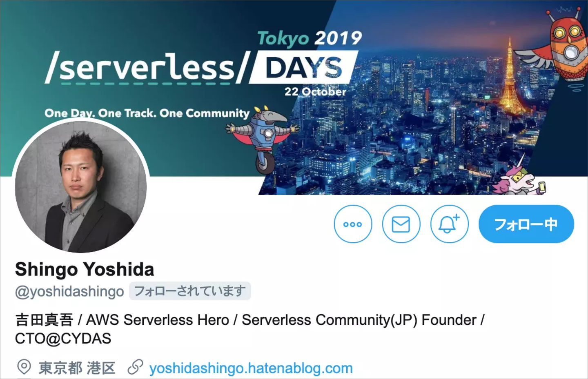Click the Tokyo 2019 banner text
This screenshot has height=379, width=588.
tap(310, 38)
